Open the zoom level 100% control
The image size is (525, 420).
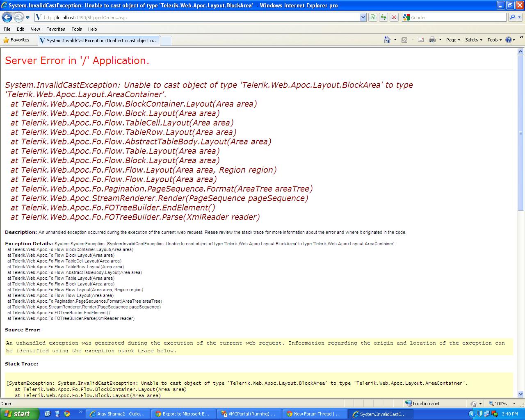tap(502, 404)
